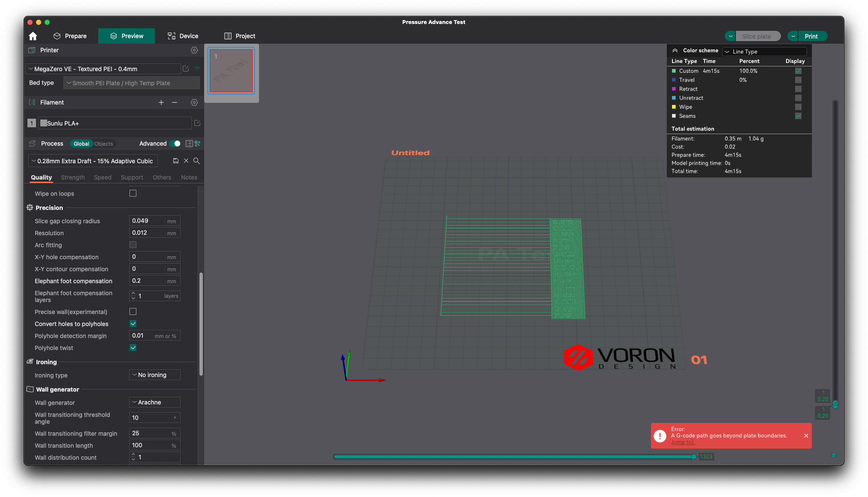Screen dimensions: 868x497
Task: Open the process parameter list view icon
Action: coord(189,144)
